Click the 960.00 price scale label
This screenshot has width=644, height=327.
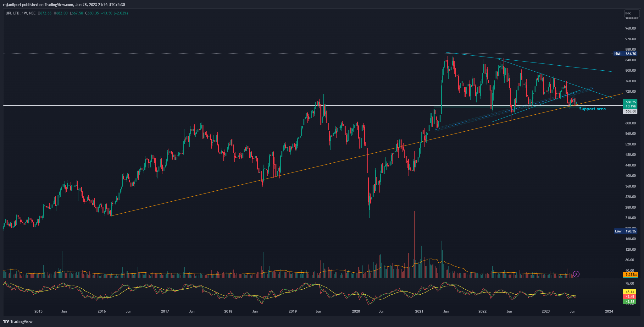click(630, 29)
